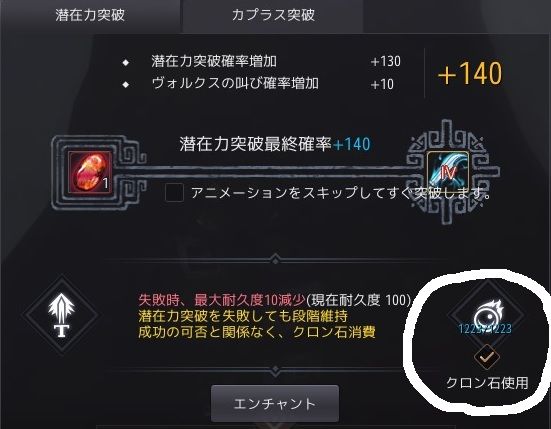Click the 成功の可否と関係なく、クロン石消費 line
Image resolution: width=551 pixels, height=429 pixels.
coord(257,332)
